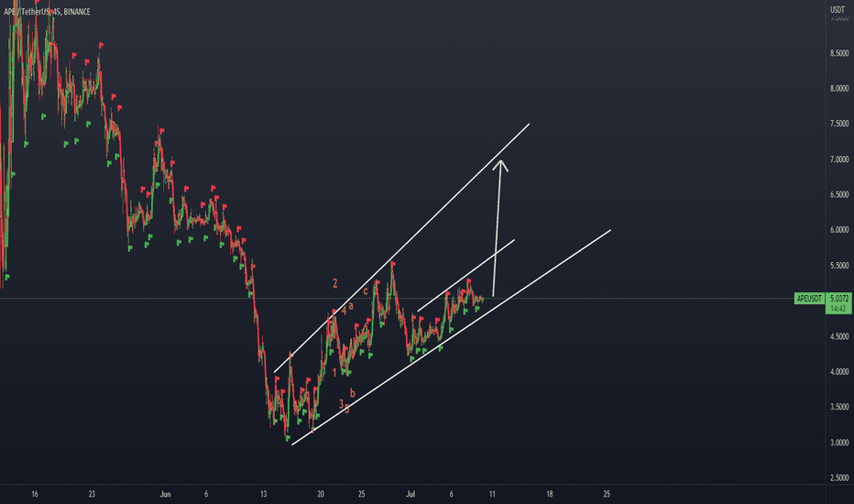Screen dimensions: 854x504
Task: Select the orange wave label 2
Action: (x=335, y=283)
